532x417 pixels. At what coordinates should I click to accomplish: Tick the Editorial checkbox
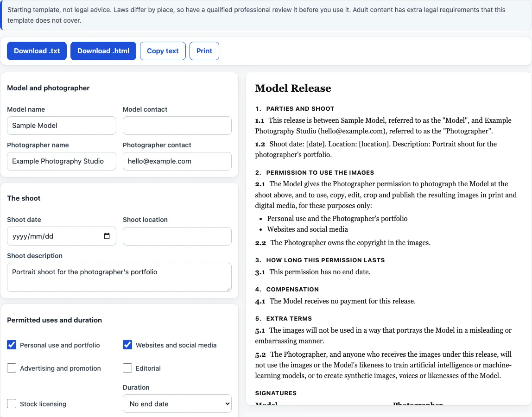[x=127, y=368]
